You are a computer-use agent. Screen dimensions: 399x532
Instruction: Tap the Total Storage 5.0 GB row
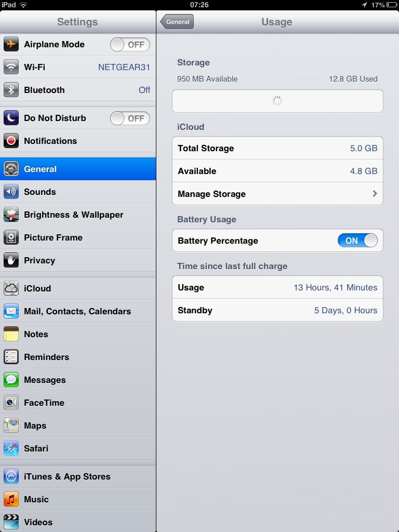point(277,148)
